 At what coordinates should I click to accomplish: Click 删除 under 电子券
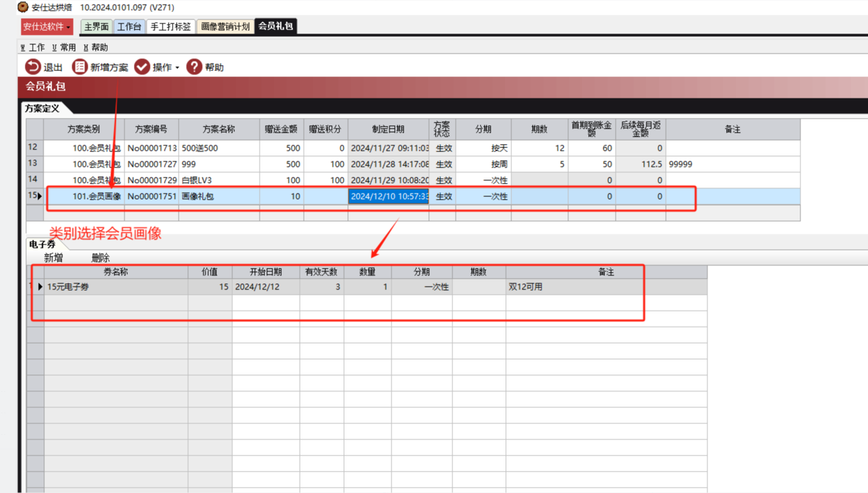coord(100,258)
